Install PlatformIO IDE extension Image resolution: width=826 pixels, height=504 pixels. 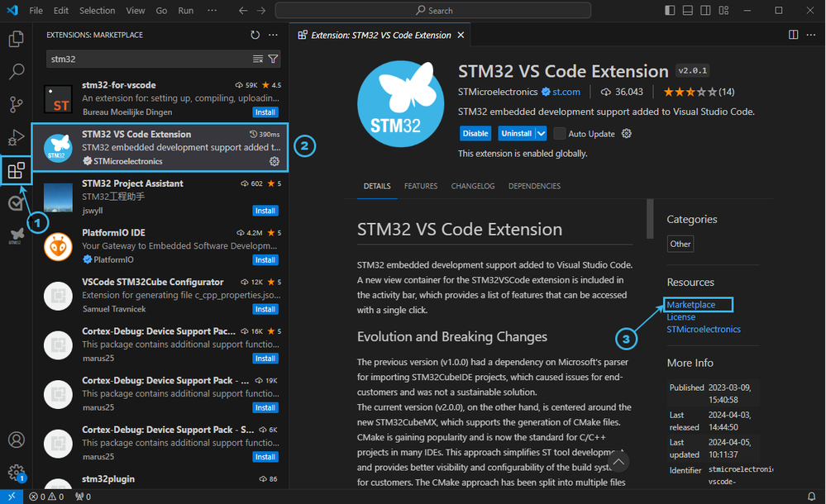[265, 260]
